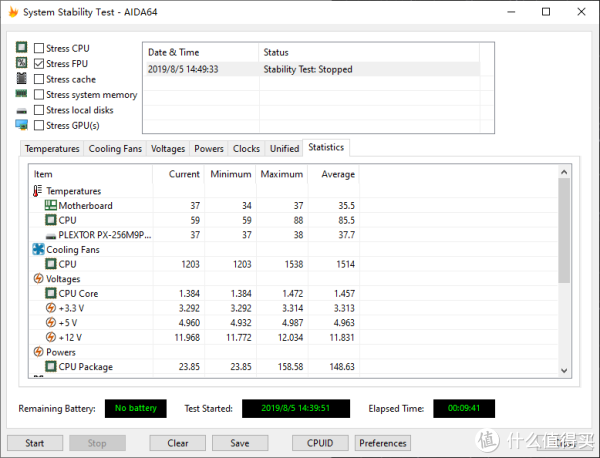Image resolution: width=600 pixels, height=458 pixels.
Task: Click the +12 V lightning icon
Action: click(51, 337)
